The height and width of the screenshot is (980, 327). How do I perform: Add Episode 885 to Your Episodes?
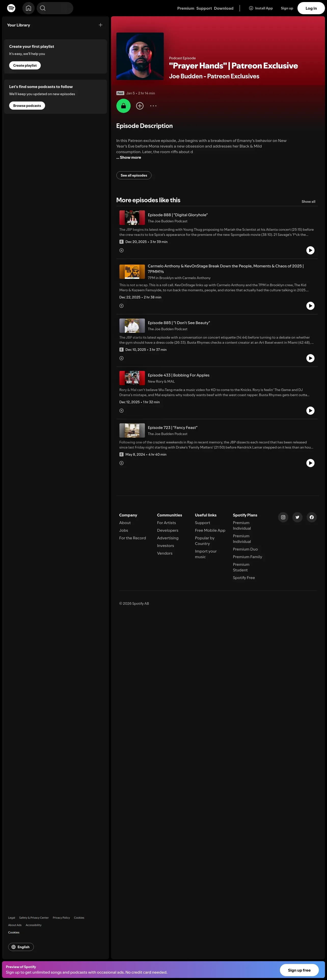[x=121, y=358]
